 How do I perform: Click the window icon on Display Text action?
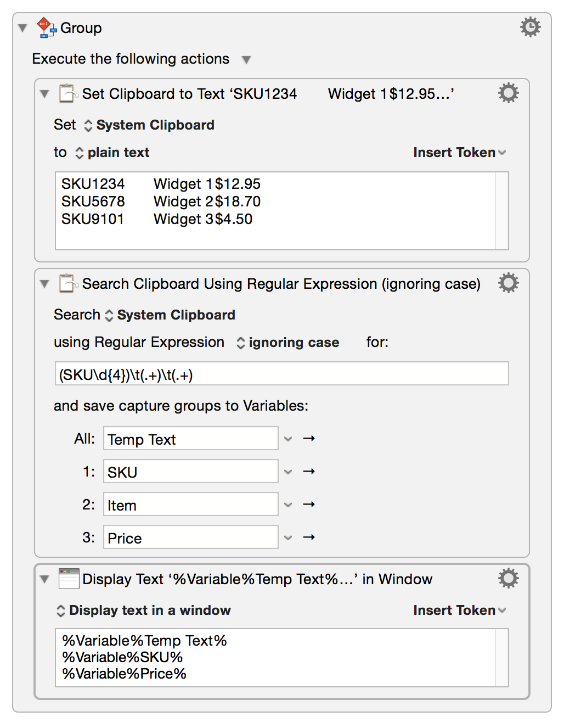(68, 579)
